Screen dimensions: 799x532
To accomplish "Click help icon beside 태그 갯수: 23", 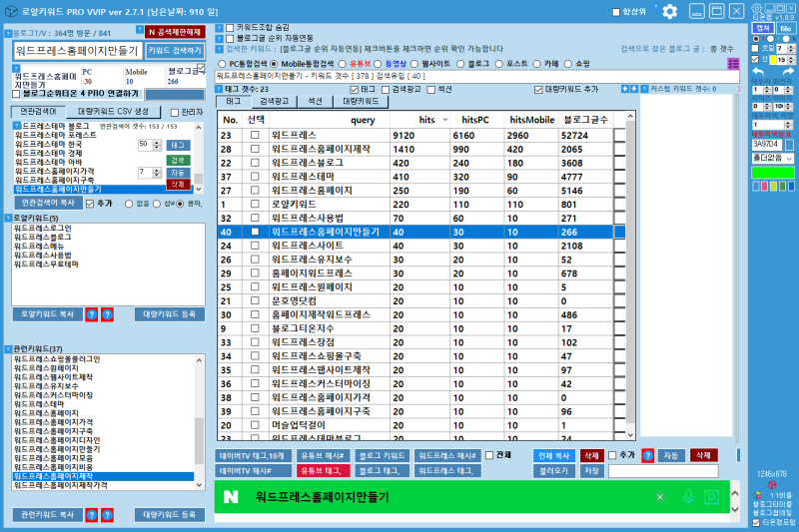I will 219,89.
